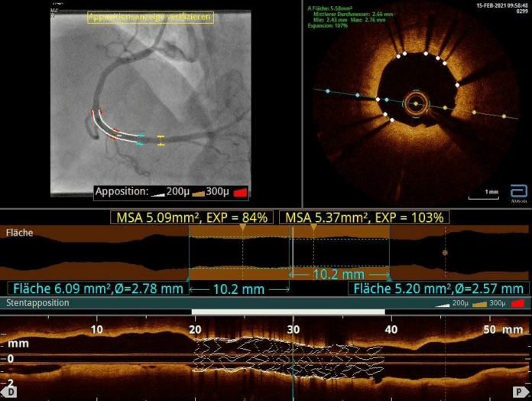Click the 1 mm scale bar
The image size is (532, 401).
click(484, 194)
